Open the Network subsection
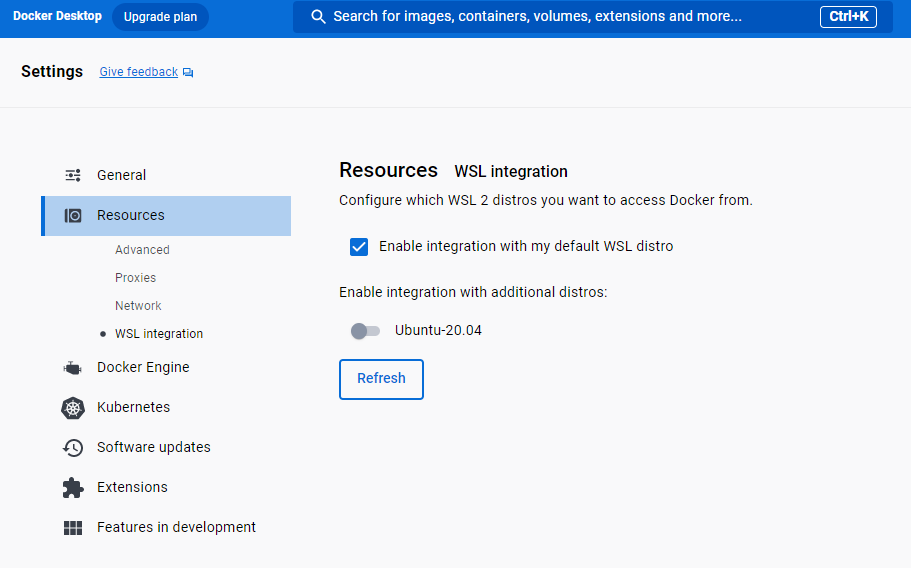The width and height of the screenshot is (911, 568). click(138, 305)
